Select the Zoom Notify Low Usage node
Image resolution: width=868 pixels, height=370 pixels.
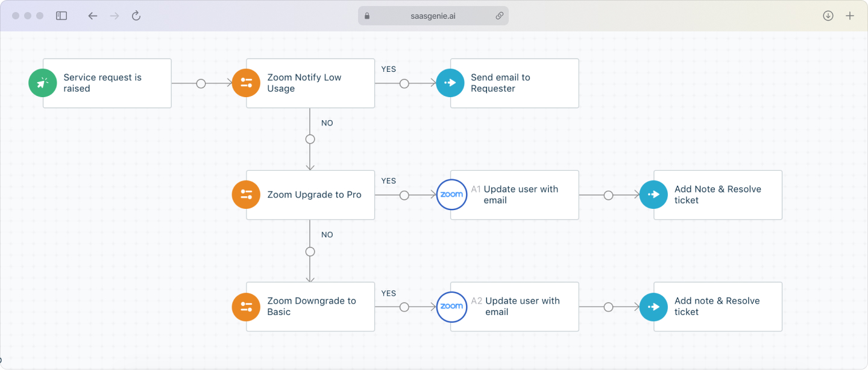310,83
